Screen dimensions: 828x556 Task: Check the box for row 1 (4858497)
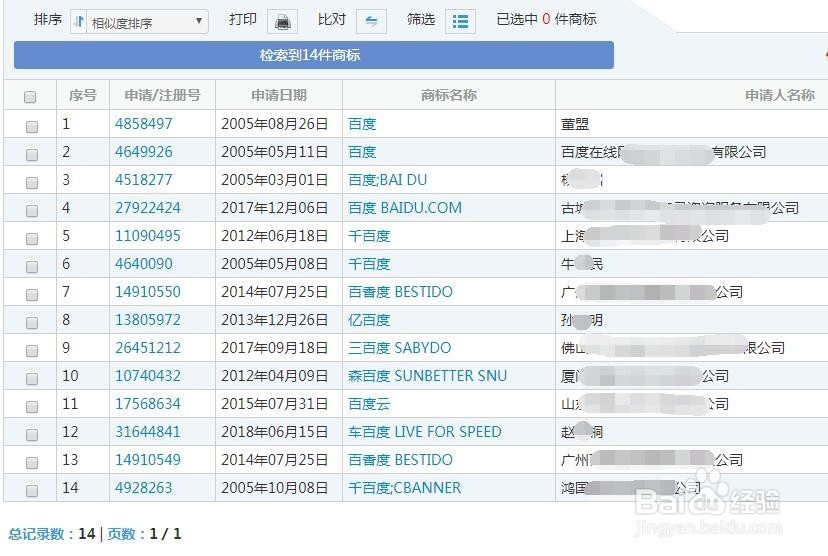click(x=32, y=126)
